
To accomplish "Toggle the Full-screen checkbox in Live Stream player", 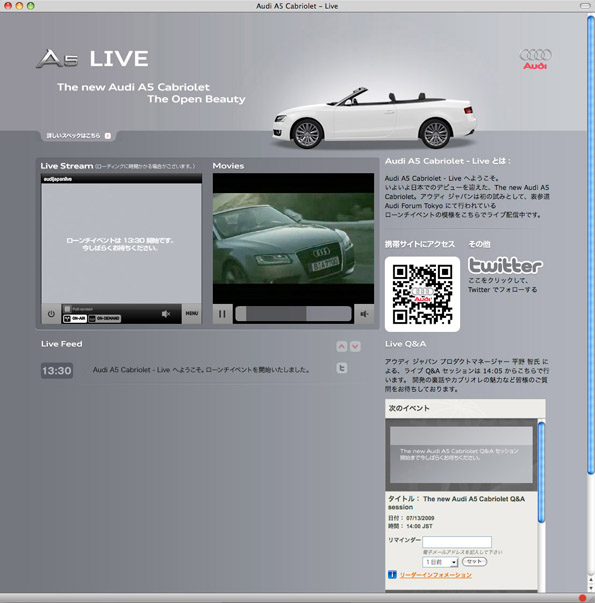I will (x=68, y=309).
